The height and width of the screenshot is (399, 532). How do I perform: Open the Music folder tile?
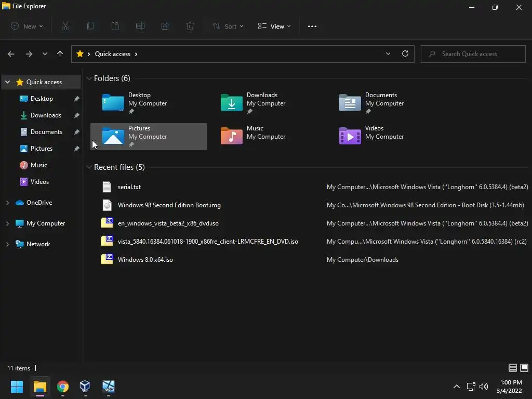point(267,137)
